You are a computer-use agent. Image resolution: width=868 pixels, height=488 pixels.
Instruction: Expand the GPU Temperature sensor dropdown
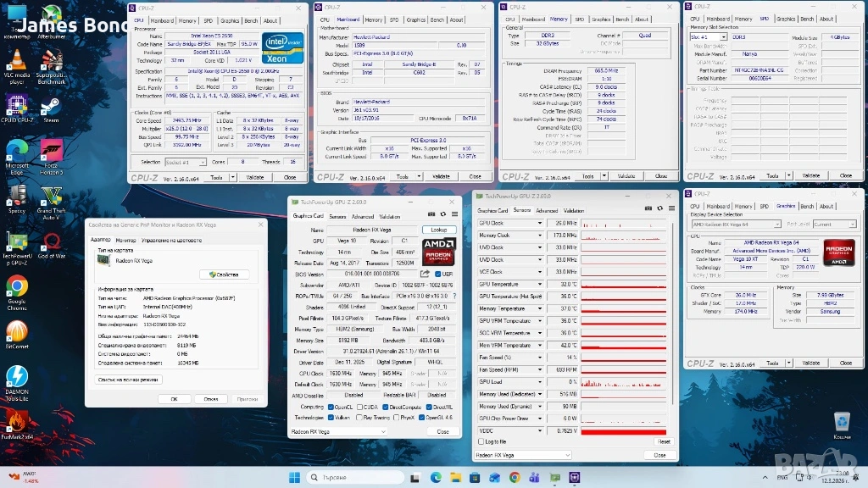(x=537, y=285)
